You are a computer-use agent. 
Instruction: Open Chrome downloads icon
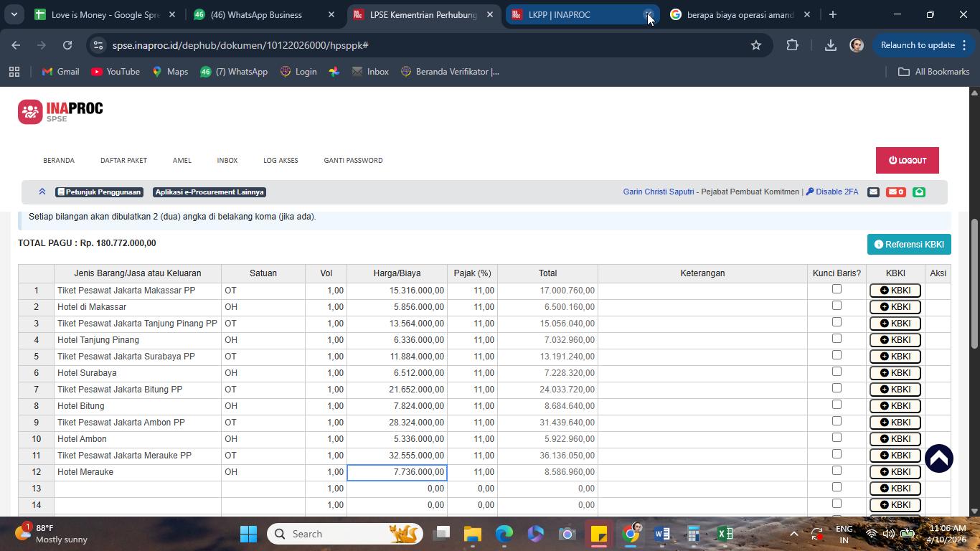[830, 45]
